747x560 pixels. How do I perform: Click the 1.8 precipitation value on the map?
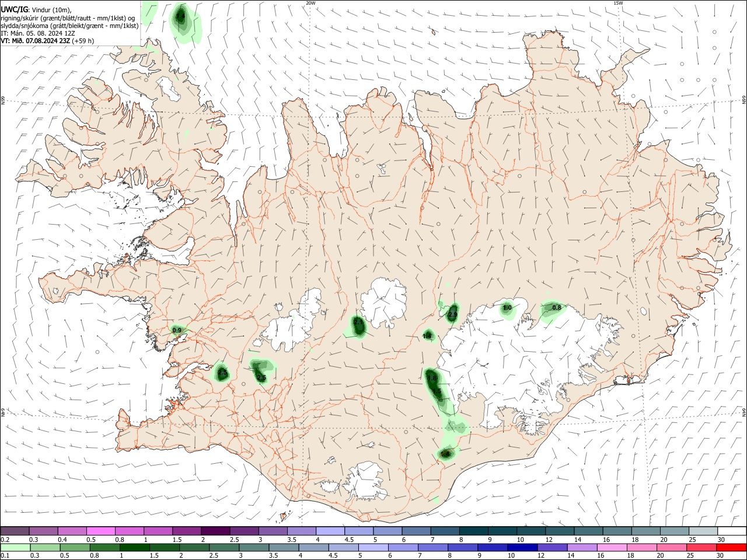click(x=432, y=379)
